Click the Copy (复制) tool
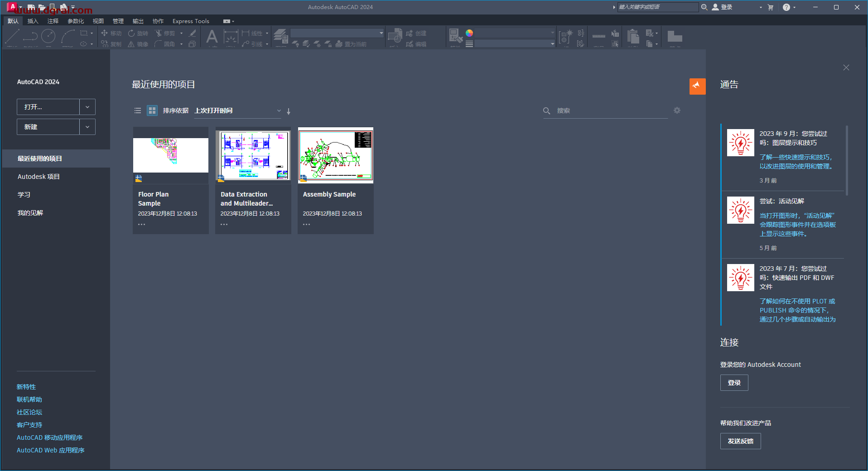The height and width of the screenshot is (471, 868). [111, 44]
